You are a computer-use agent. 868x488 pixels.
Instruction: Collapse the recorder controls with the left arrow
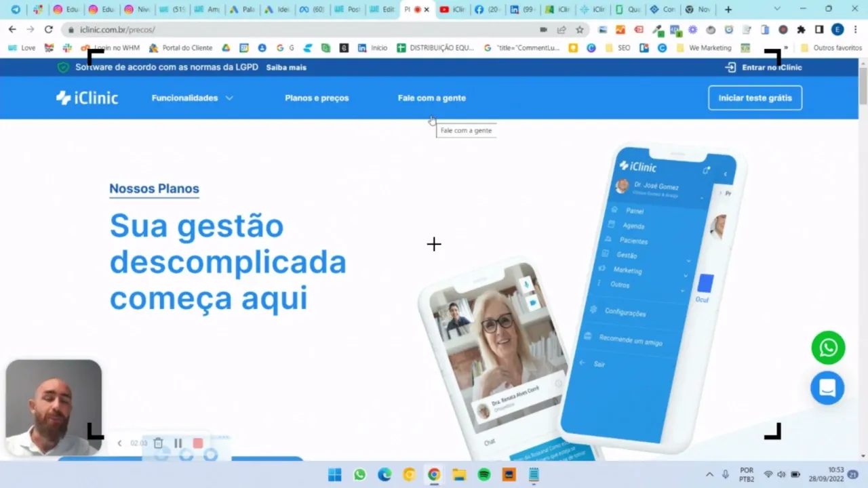119,443
